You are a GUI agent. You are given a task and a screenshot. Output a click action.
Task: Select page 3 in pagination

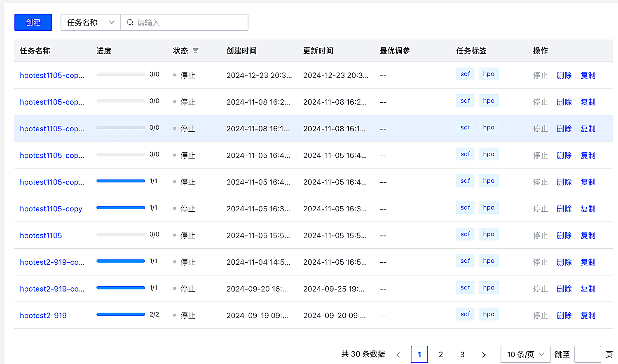[x=462, y=355]
